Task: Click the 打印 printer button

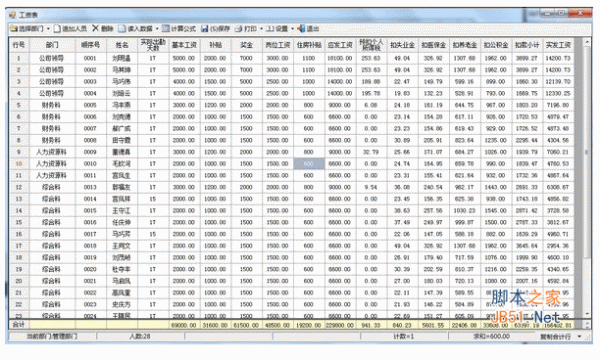Action: [x=246, y=29]
